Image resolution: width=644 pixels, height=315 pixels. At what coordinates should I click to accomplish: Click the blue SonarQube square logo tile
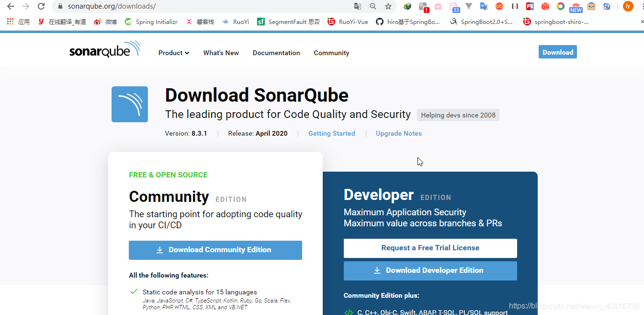(130, 104)
